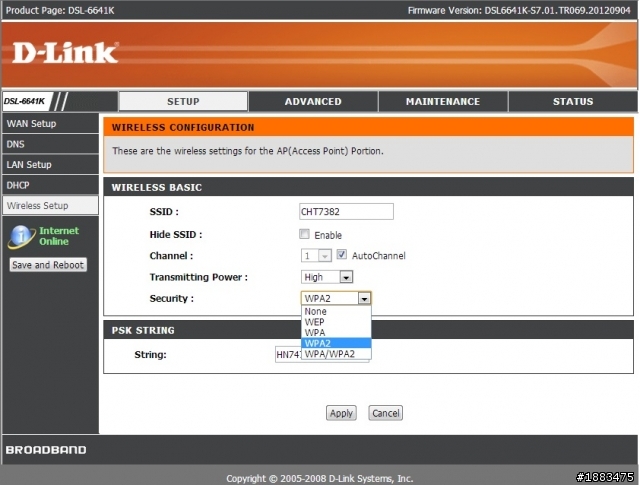Click the Copyright D-Link Systems text
The height and width of the screenshot is (485, 640).
click(320, 478)
